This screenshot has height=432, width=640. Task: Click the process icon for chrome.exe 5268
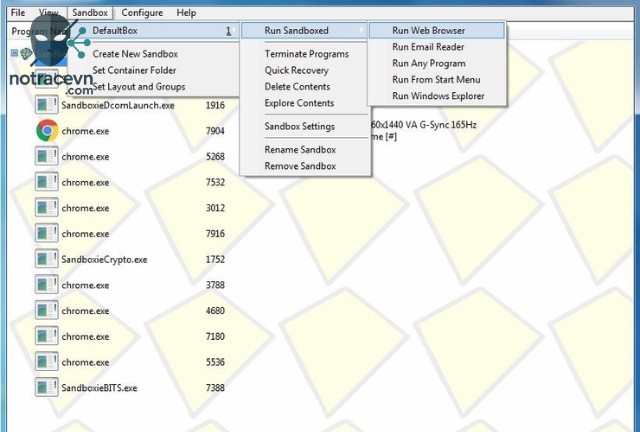pos(47,156)
